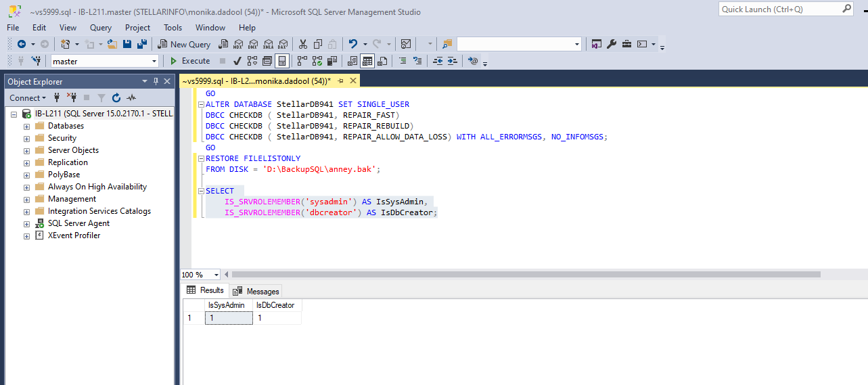Collapse the IB-L211 server node
This screenshot has width=868, height=385.
click(13, 114)
